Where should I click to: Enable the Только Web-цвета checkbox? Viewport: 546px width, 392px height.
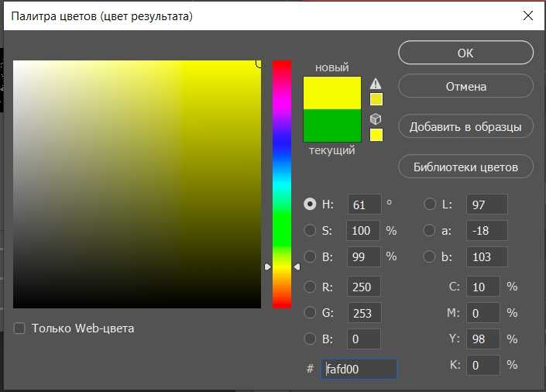pyautogui.click(x=19, y=328)
